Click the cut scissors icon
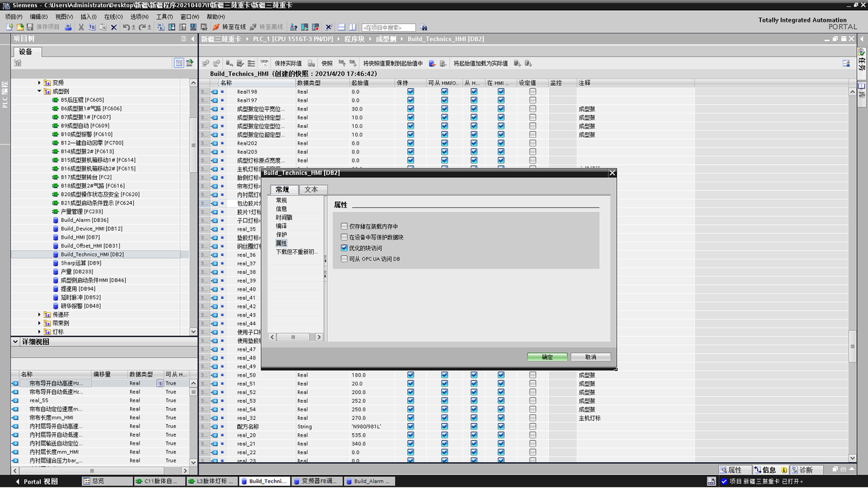 [x=81, y=27]
